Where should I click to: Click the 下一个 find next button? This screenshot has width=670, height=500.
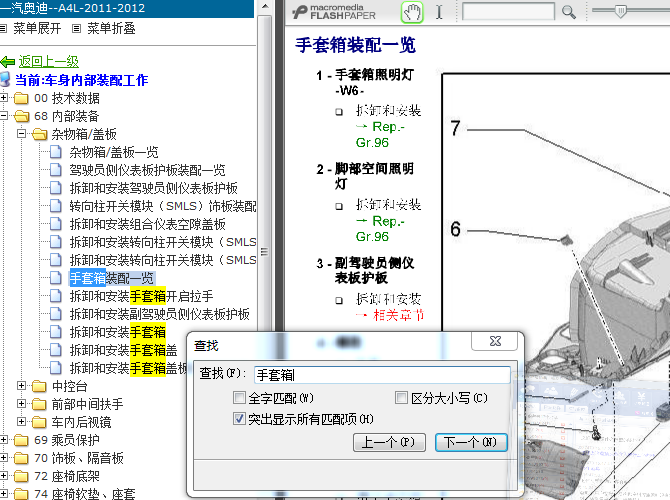pyautogui.click(x=468, y=442)
